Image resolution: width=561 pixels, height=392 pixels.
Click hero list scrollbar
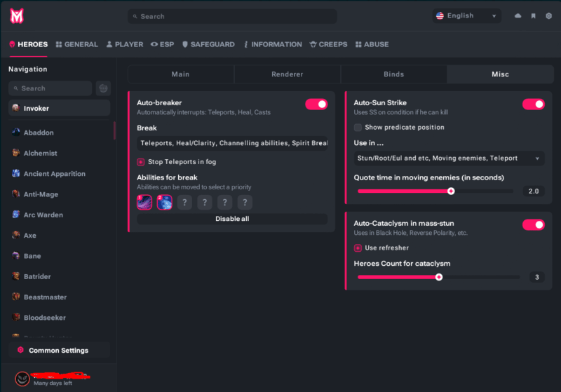click(114, 130)
